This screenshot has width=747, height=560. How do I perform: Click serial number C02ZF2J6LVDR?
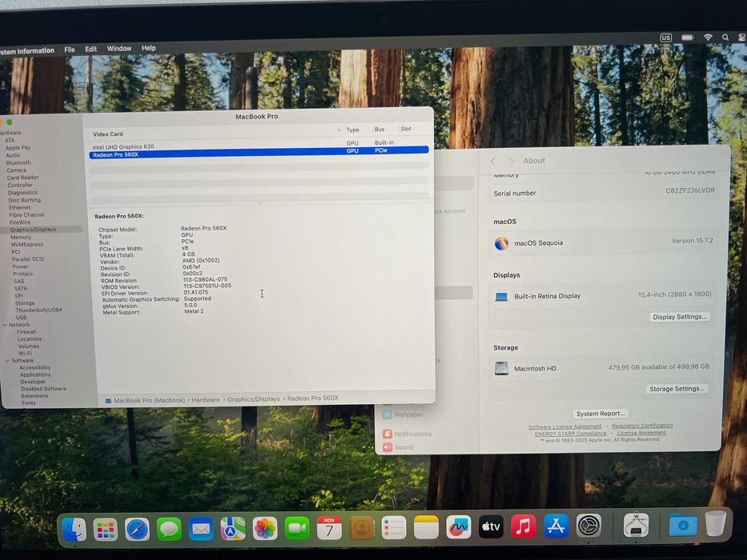click(x=690, y=190)
